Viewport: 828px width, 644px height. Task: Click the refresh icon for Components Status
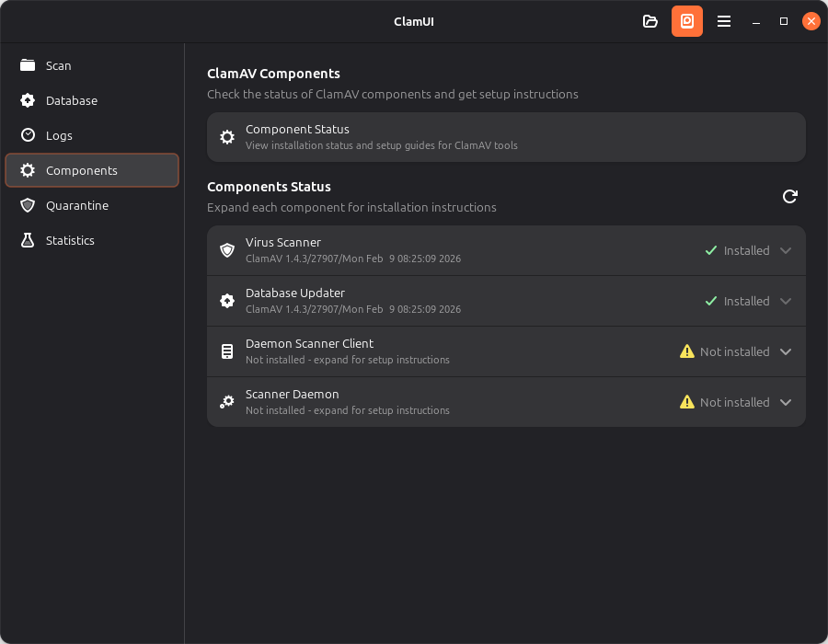789,196
